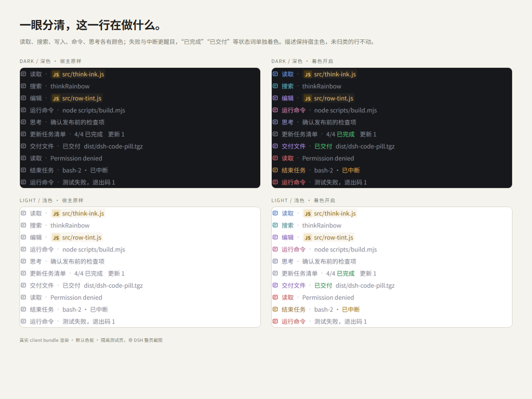Image resolution: width=532 pixels, height=399 pixels.
Task: Click 确认发布前的检查项 in light 宿主原样 panel
Action: (x=78, y=262)
